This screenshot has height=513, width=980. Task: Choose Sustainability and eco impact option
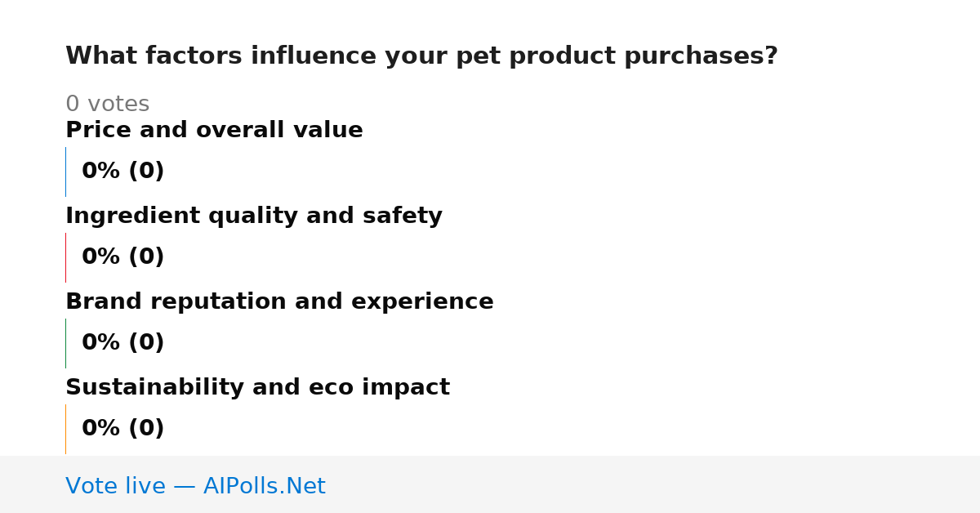point(257,388)
